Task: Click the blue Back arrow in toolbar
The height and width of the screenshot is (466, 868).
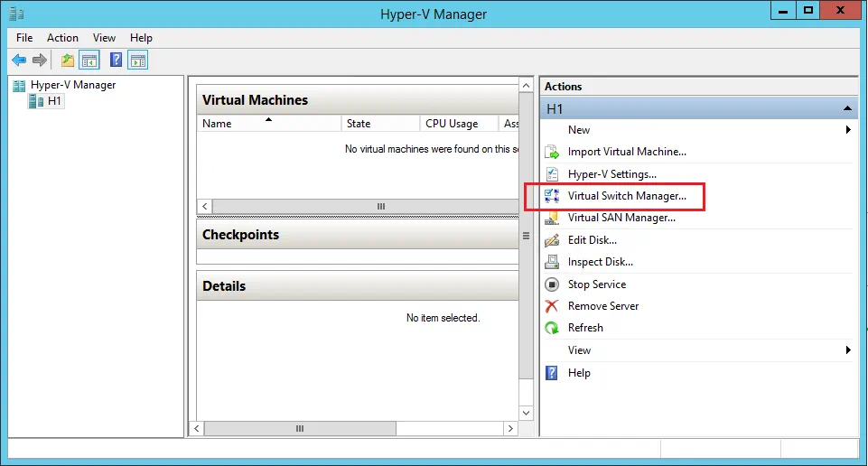Action: click(x=19, y=61)
